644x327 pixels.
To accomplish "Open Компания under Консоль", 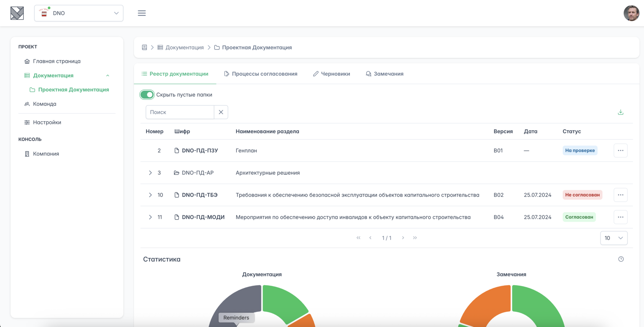I will (x=46, y=154).
